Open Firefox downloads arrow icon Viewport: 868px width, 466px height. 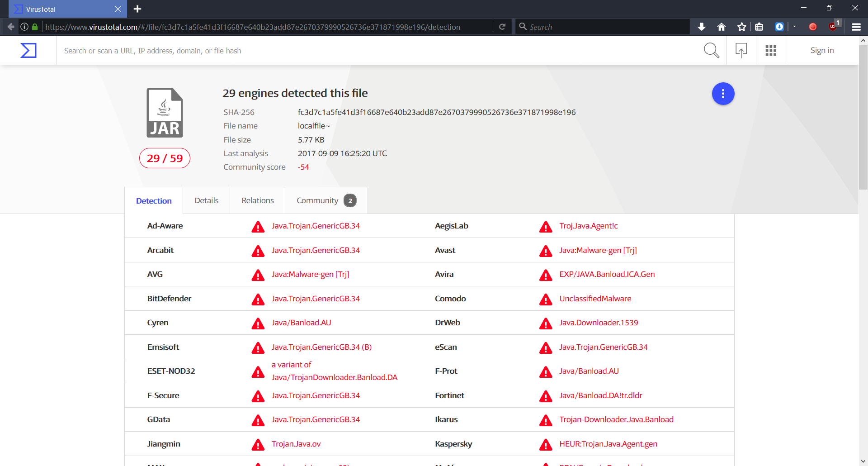tap(702, 27)
